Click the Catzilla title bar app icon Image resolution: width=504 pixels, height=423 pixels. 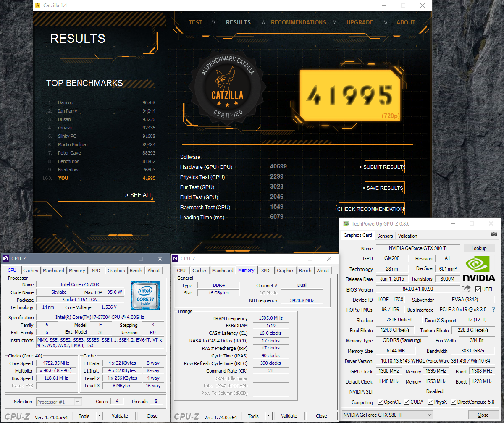(38, 5)
